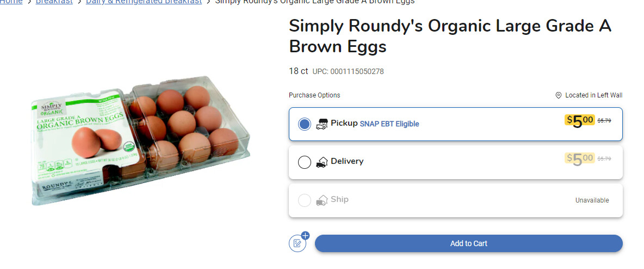Select the Ship radio button
This screenshot has width=644, height=269.
click(x=305, y=200)
